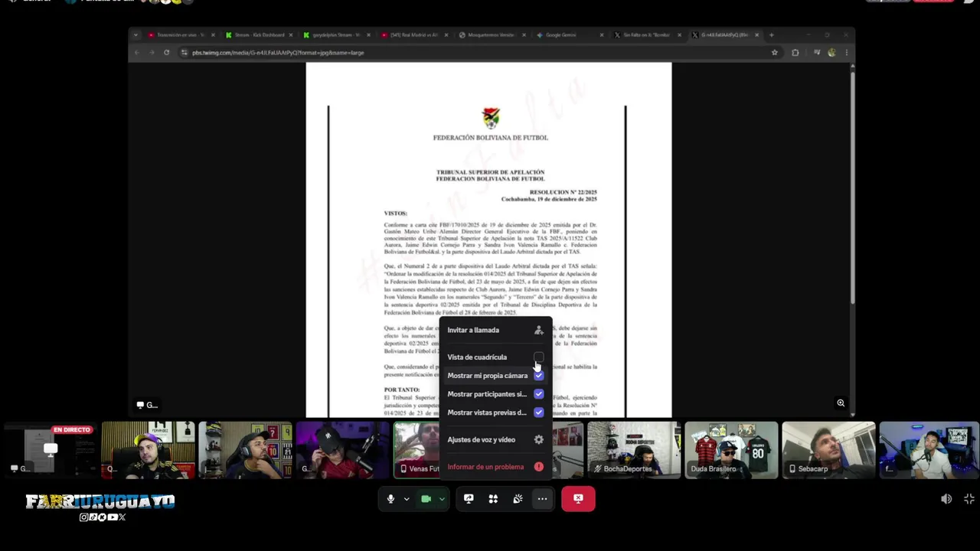Uncheck 'Mostrar mi propia cámara' checkbox
Screen dimensions: 980x551
coord(539,376)
